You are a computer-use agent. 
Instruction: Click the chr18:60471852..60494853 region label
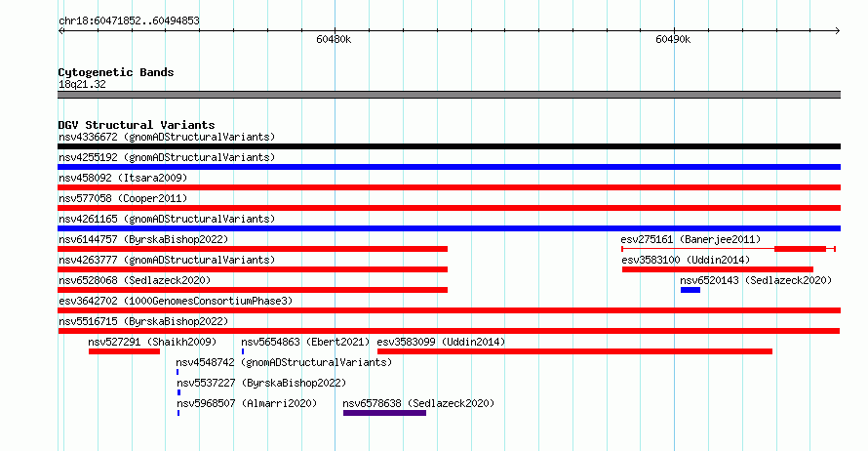[x=129, y=21]
